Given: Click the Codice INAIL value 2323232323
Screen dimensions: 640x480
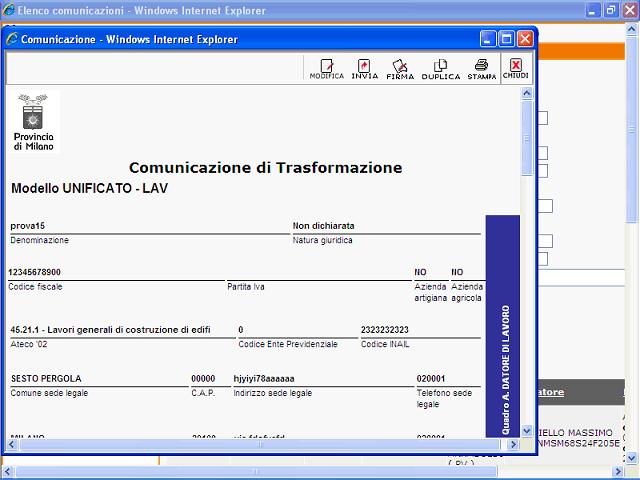Looking at the screenshot, I should (384, 330).
